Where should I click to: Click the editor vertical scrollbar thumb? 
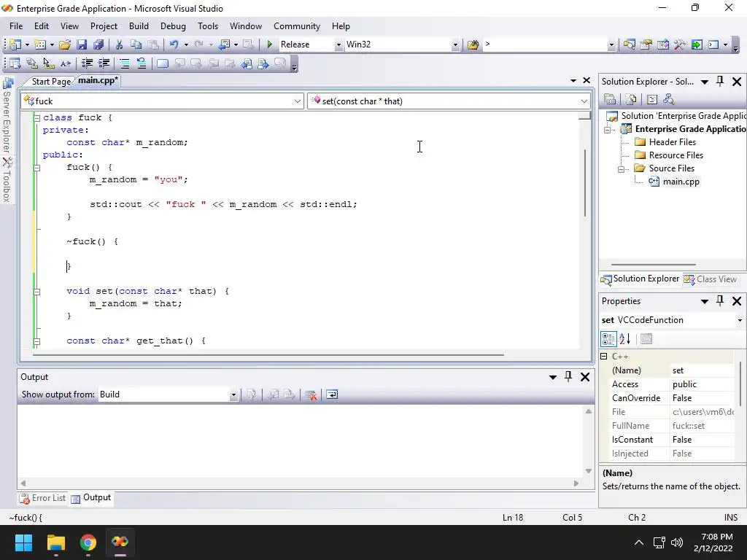click(x=585, y=183)
